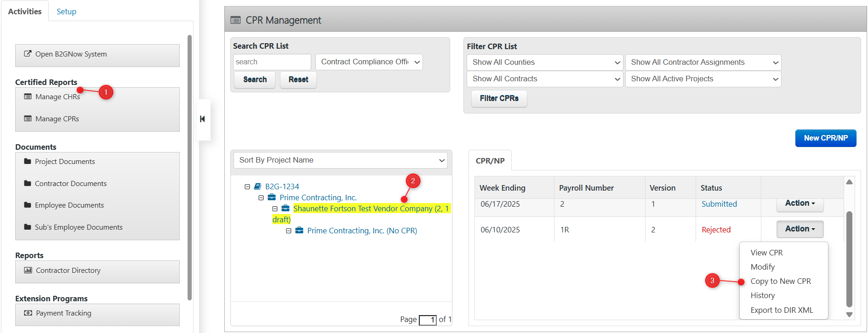
Task: Collapse the sidebar with the arrow icon
Action: 202,119
